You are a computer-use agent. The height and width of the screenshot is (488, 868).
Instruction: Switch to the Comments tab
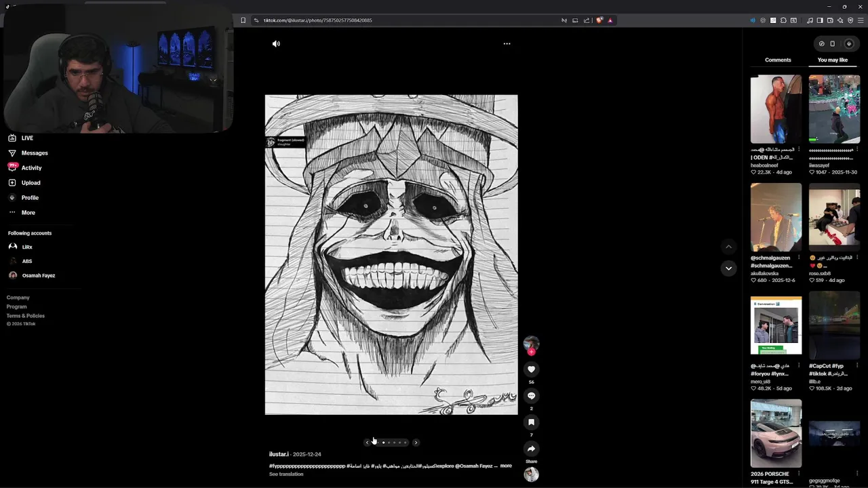778,60
